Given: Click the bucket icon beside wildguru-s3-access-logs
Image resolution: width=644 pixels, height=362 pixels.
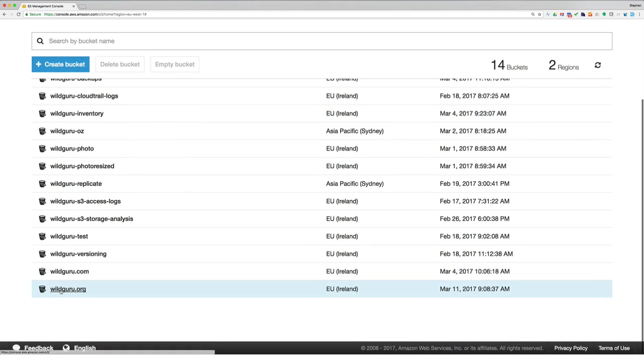Looking at the screenshot, I should 42,202.
